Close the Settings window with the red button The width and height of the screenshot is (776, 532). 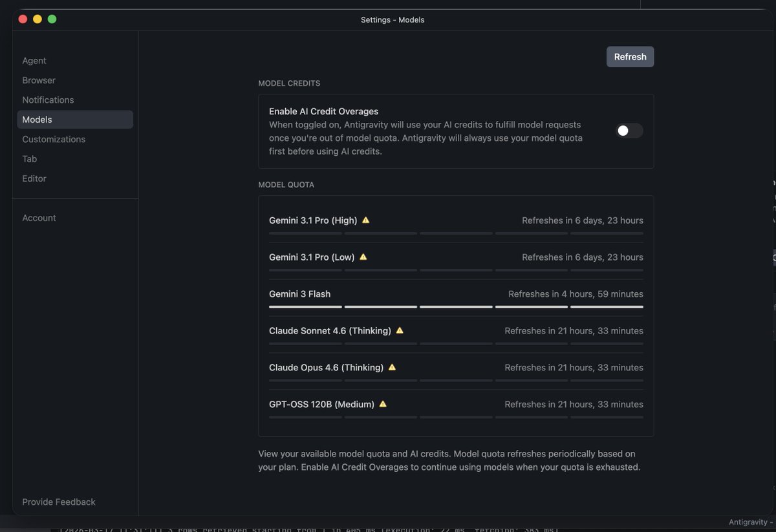pos(23,19)
